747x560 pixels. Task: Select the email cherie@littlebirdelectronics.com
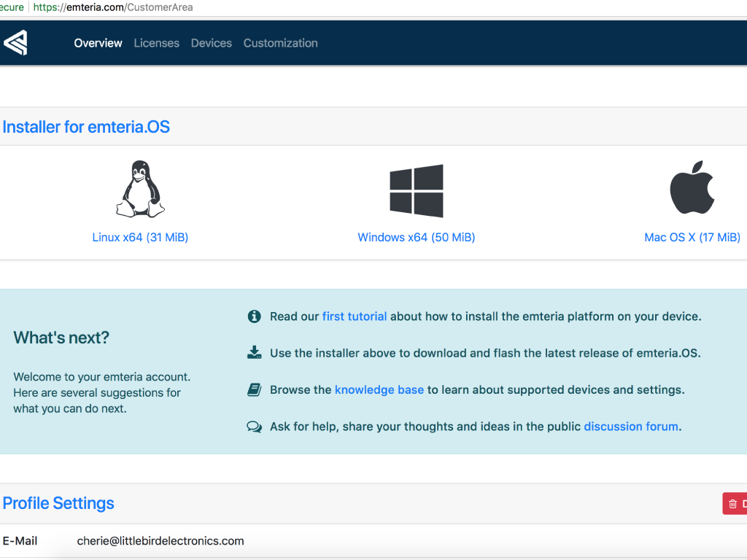point(160,540)
